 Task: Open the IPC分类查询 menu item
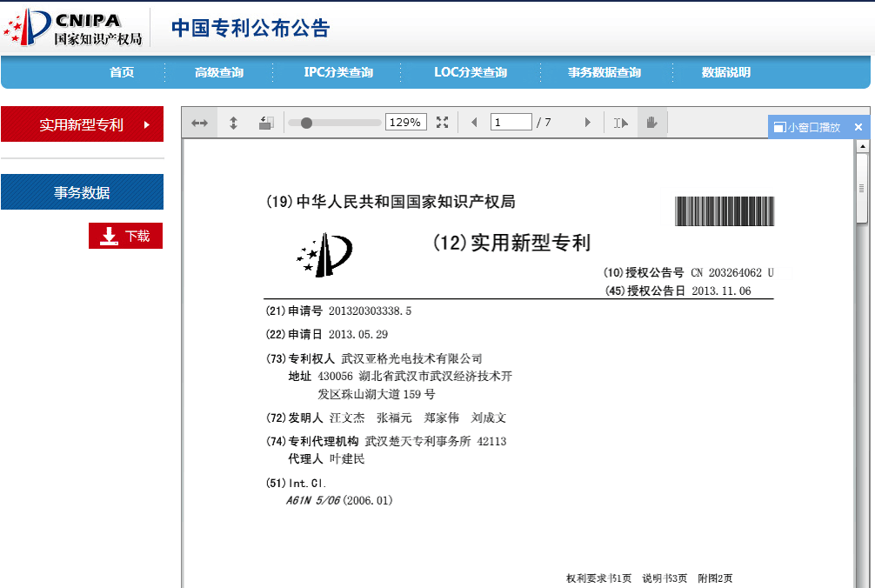(338, 72)
